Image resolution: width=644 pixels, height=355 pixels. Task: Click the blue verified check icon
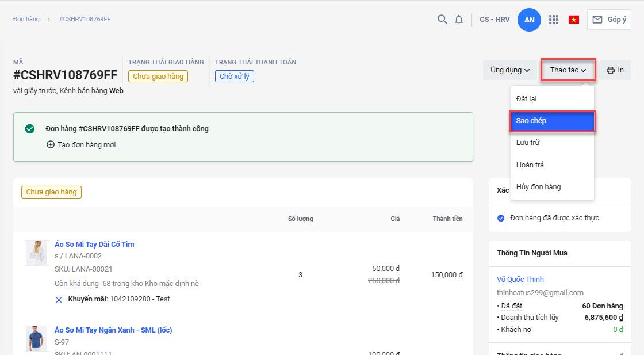coord(501,218)
